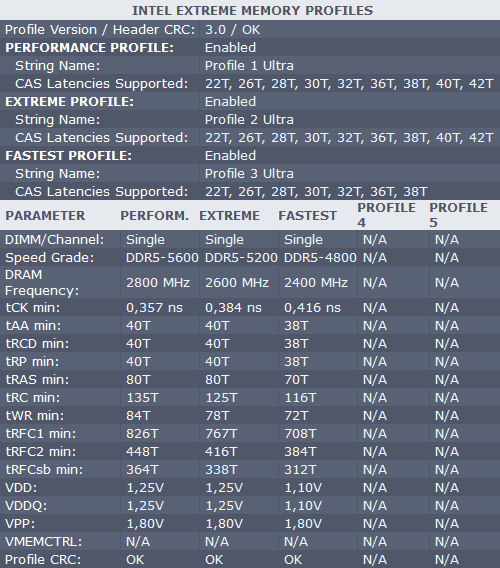Image resolution: width=500 pixels, height=568 pixels.
Task: Select the Profile 1 Ultra string name
Action: (x=249, y=66)
